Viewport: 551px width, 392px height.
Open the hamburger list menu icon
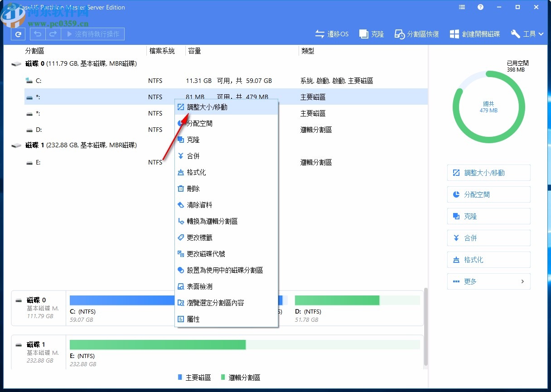[x=462, y=7]
